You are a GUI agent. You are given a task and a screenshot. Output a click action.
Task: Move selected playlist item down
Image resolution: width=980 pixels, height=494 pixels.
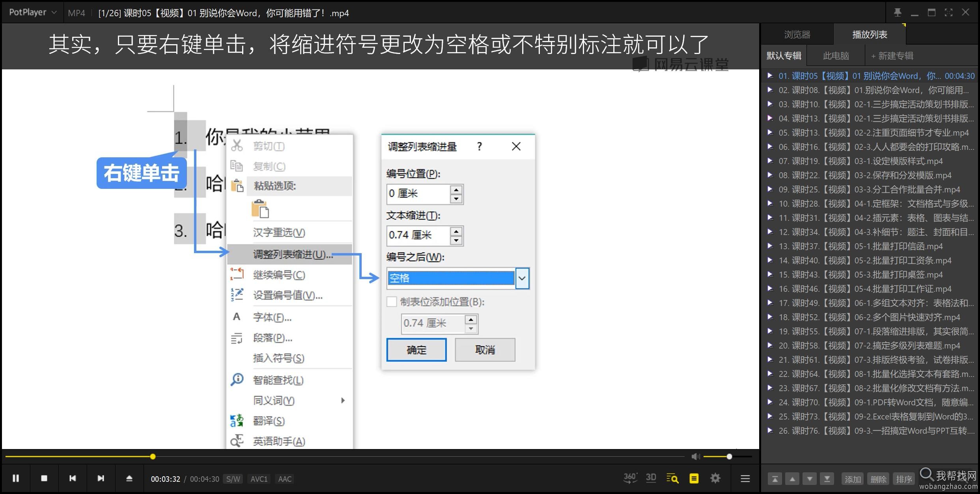[x=810, y=479]
